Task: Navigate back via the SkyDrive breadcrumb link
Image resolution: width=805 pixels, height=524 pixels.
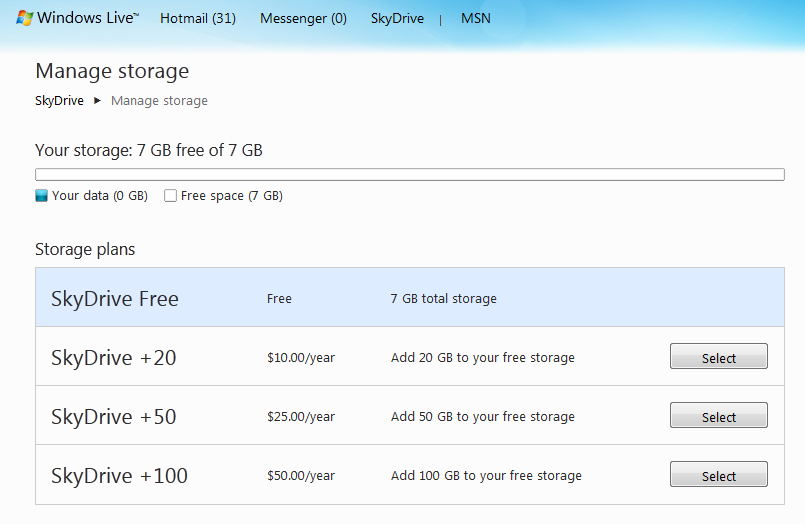Action: pos(59,100)
